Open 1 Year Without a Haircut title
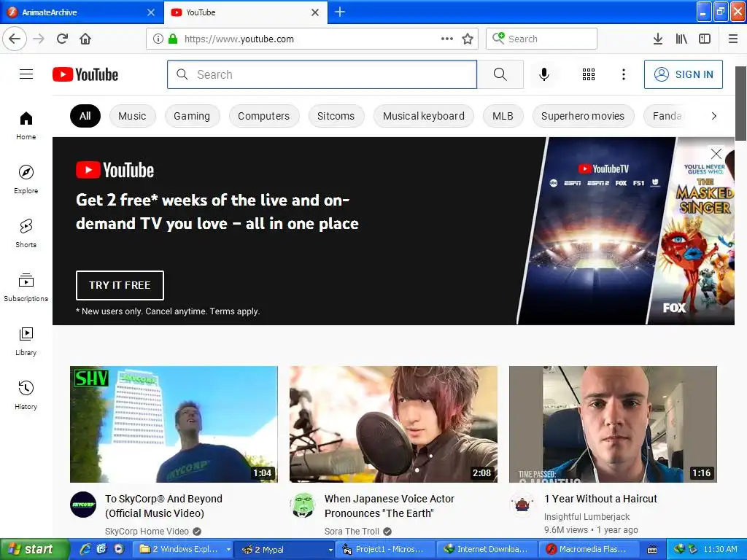The width and height of the screenshot is (747, 560). (600, 499)
